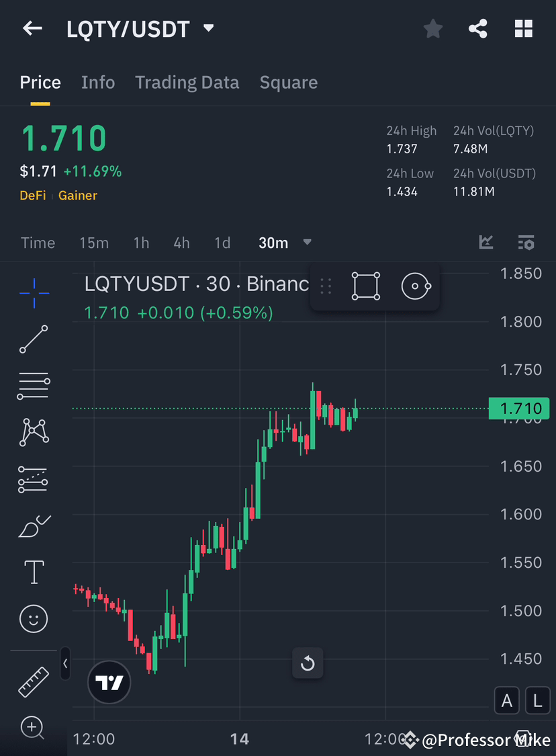Screen dimensions: 556x756
Task: Select the Measure ruler tool
Action: click(33, 681)
